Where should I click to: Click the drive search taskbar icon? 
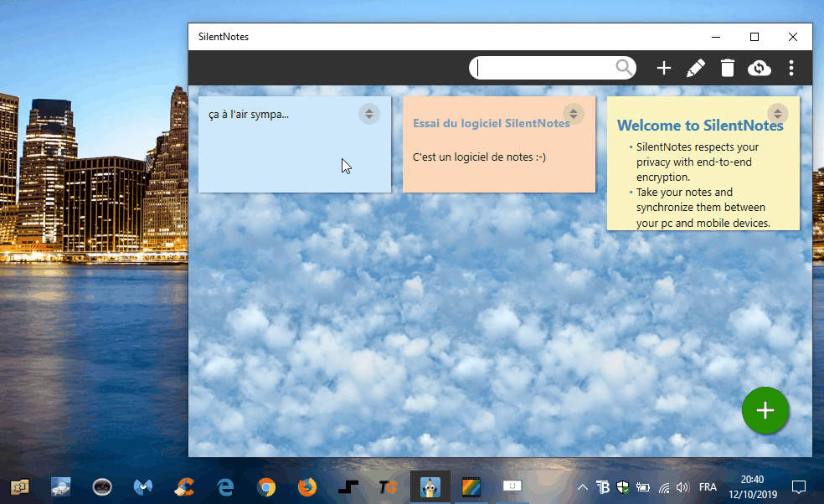[61, 488]
